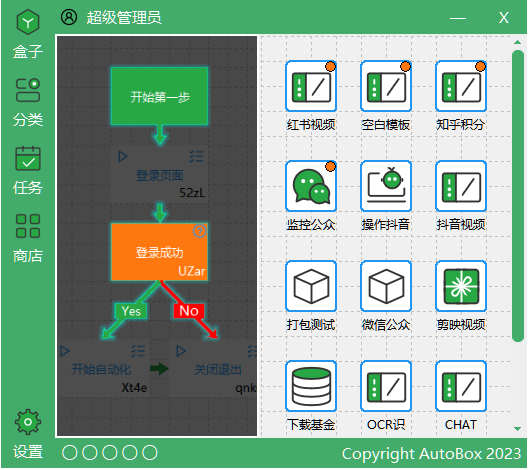Select the first circle indicator in footer
This screenshot has height=470, width=529.
70,453
